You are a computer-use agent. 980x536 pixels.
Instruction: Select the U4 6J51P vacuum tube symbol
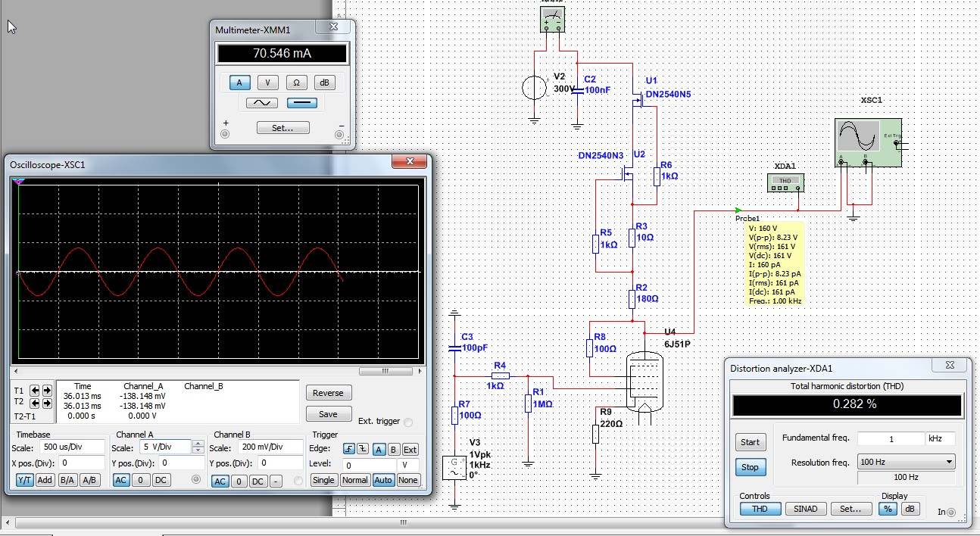644,381
